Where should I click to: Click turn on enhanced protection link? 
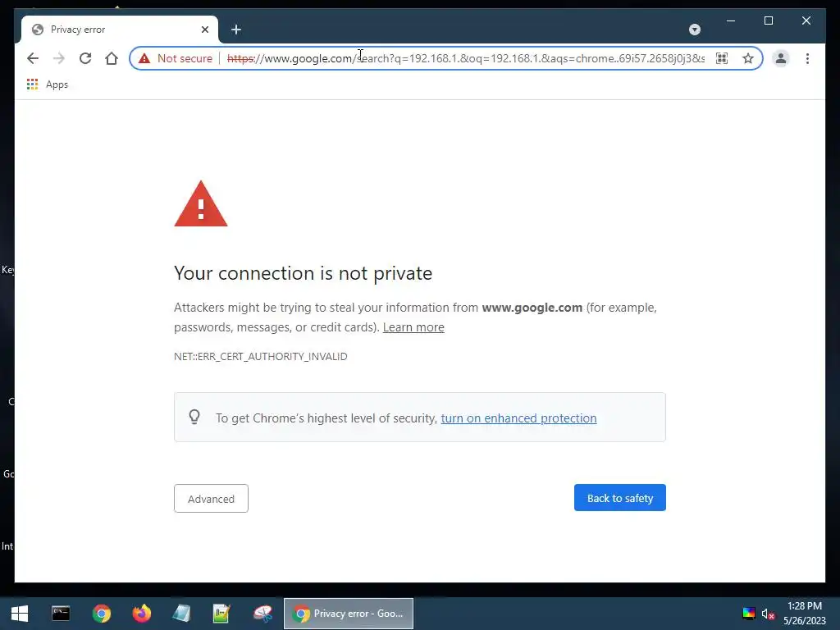[518, 418]
